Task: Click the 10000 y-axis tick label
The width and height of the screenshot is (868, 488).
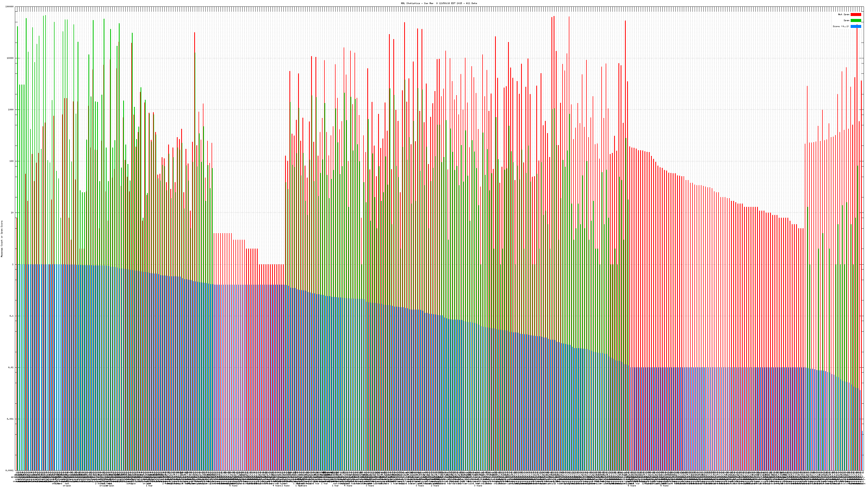Action: 11,58
